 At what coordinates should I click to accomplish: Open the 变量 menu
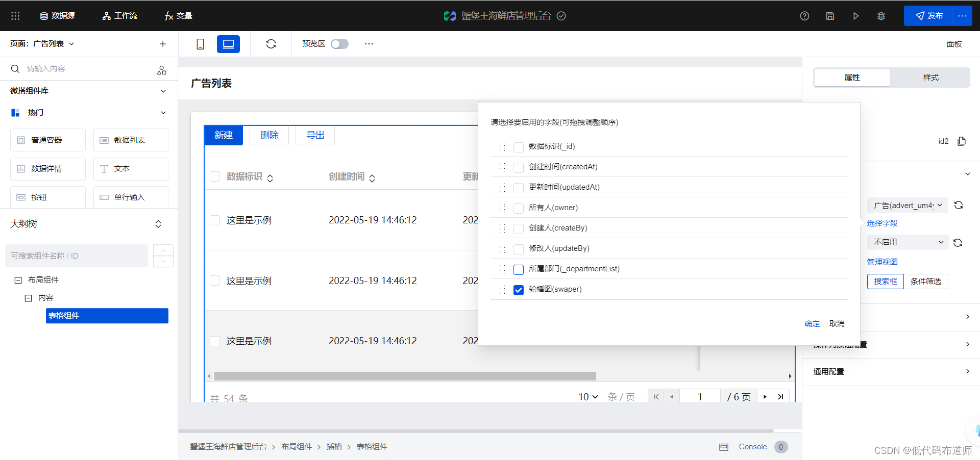tap(179, 16)
